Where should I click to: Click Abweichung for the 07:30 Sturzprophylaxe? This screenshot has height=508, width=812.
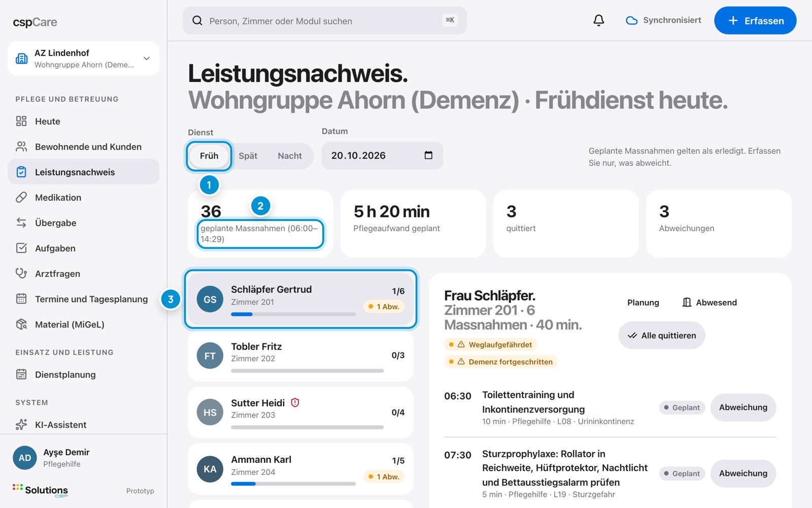click(743, 473)
